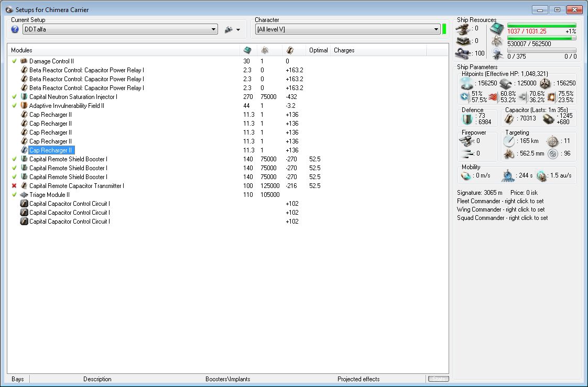The image size is (588, 387).
Task: Click the armor hitpoints icon showing 125000
Action: (506, 84)
